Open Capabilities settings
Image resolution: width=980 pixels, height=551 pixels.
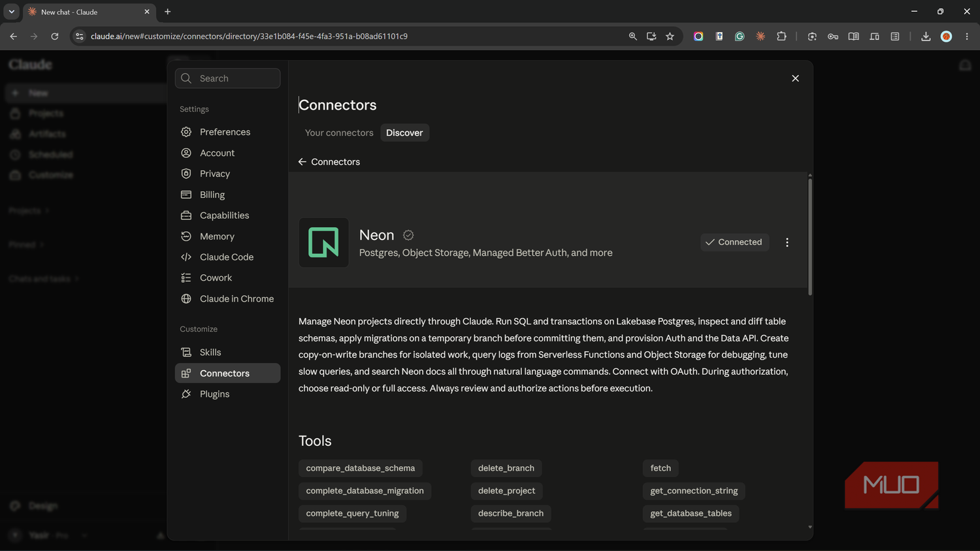pos(227,215)
